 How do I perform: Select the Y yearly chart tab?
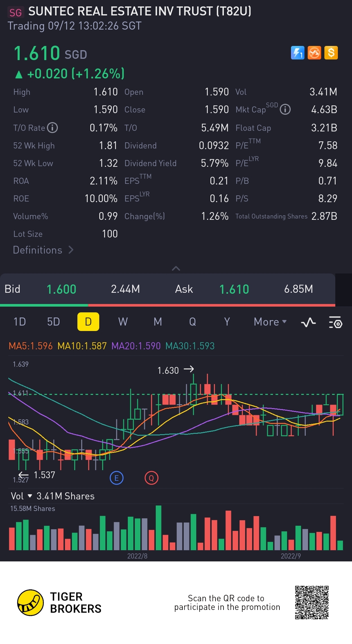point(227,322)
